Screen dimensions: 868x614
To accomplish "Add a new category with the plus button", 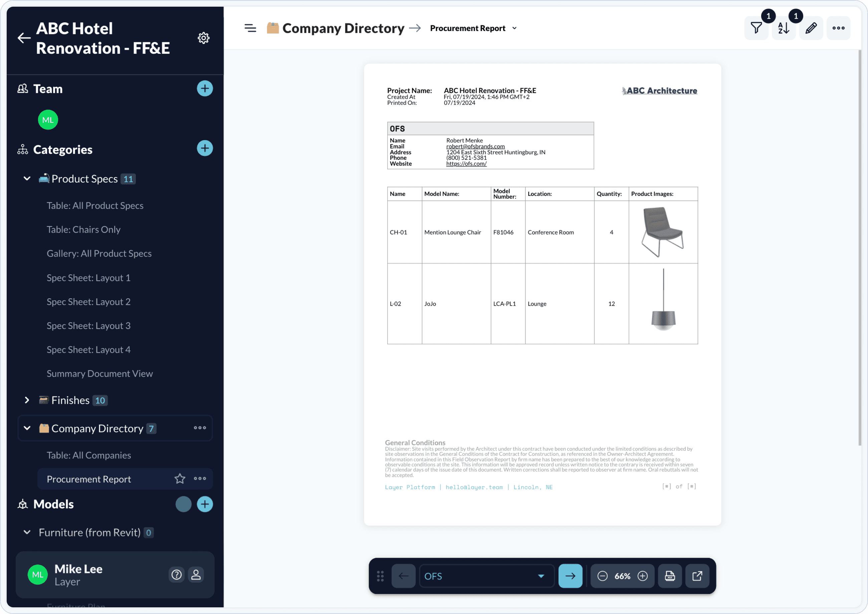I will (x=205, y=148).
